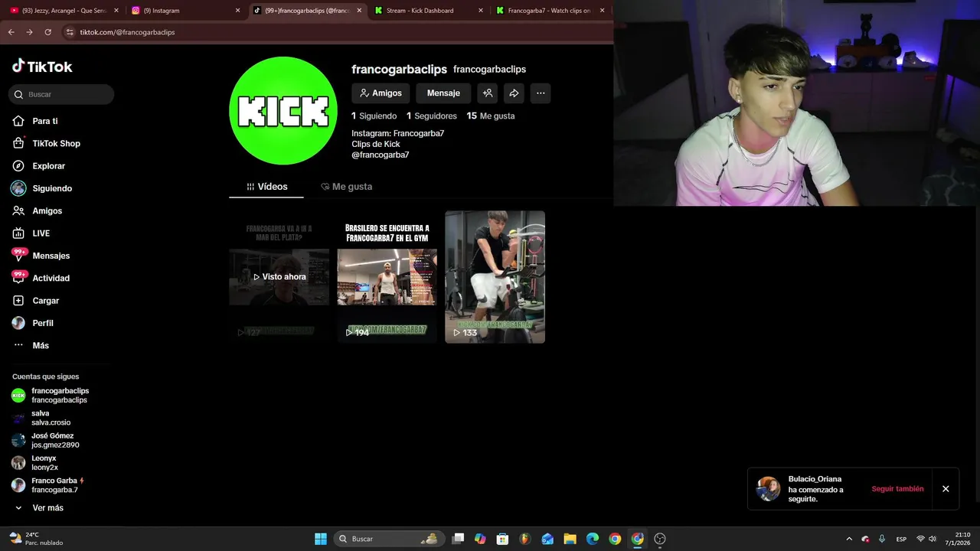Open the Brasilero gym video with 194 views
The image size is (980, 551).
tap(387, 277)
